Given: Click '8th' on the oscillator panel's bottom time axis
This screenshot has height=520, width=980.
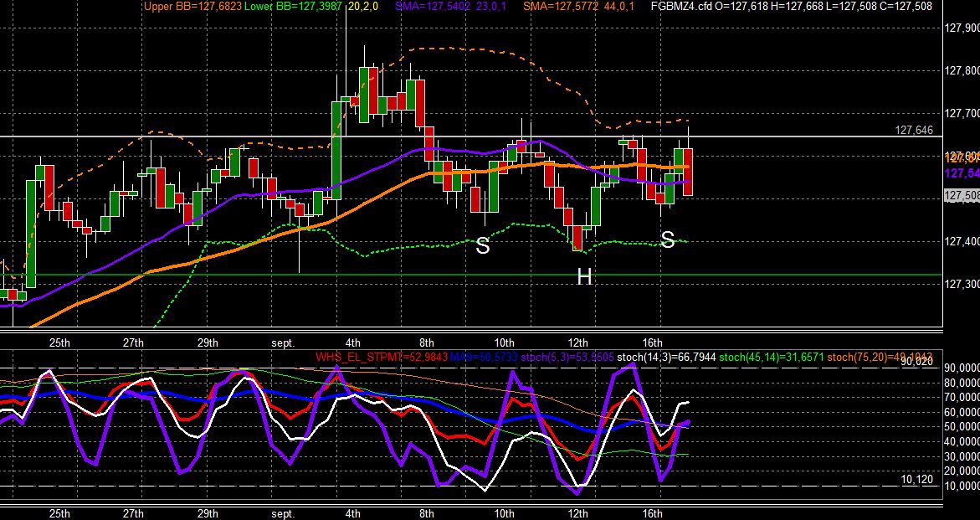Looking at the screenshot, I should point(426,514).
